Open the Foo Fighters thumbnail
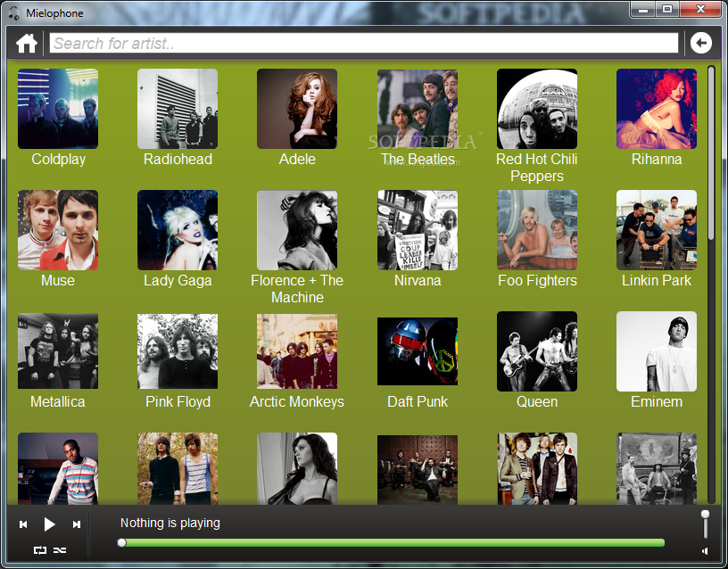The image size is (728, 569). click(537, 230)
